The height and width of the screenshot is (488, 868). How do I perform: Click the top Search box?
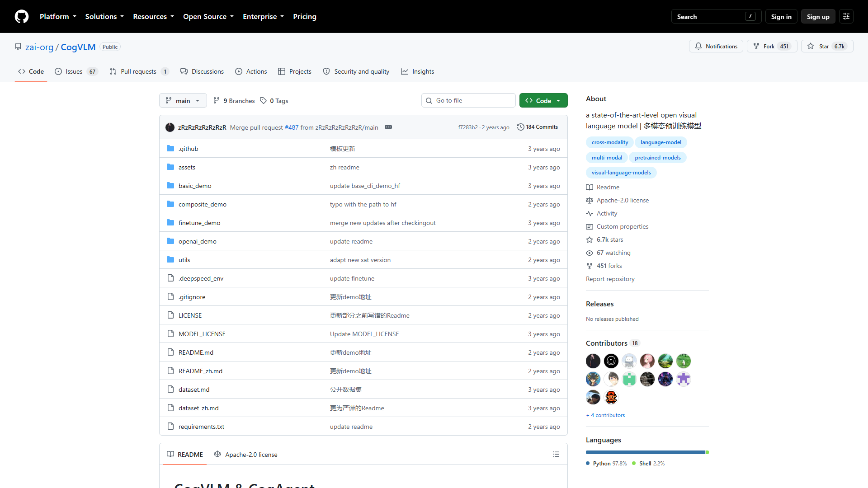click(x=716, y=17)
